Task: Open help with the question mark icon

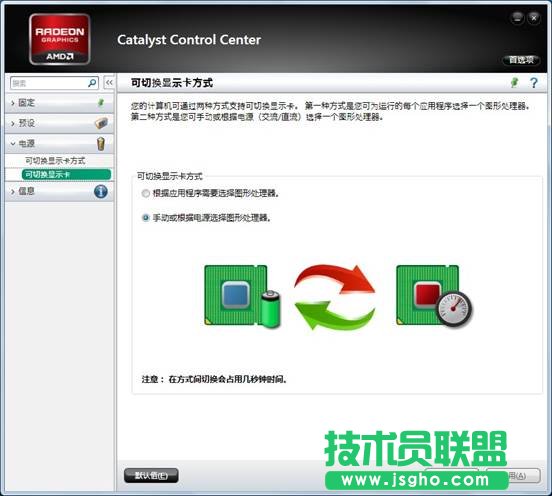Action: 534,83
